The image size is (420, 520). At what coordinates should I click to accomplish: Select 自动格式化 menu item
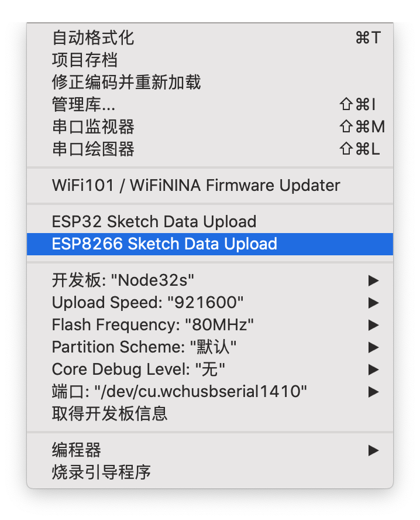click(x=209, y=37)
